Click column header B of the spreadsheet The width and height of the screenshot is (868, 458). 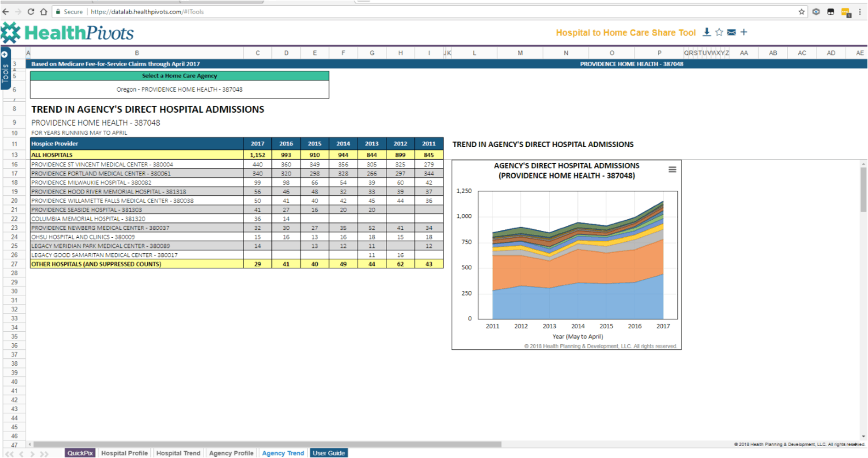pyautogui.click(x=137, y=53)
